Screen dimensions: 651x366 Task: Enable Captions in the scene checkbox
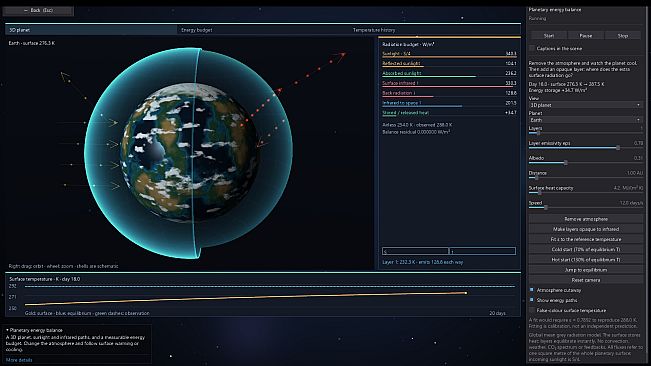(x=532, y=49)
